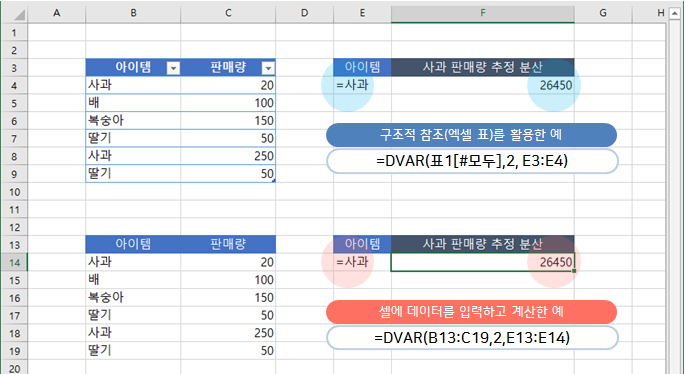Click the 아이템 header in cell E3
The height and width of the screenshot is (374, 685).
coord(362,67)
